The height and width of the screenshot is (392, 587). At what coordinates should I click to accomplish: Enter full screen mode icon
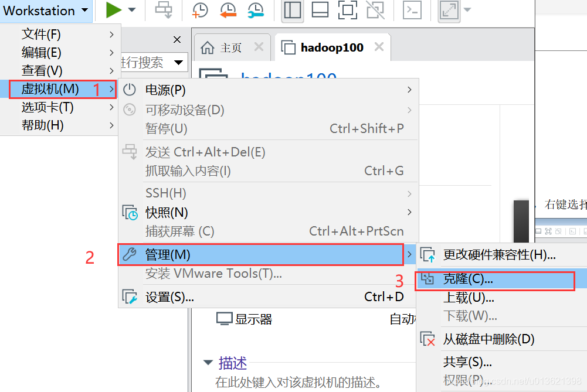(347, 10)
